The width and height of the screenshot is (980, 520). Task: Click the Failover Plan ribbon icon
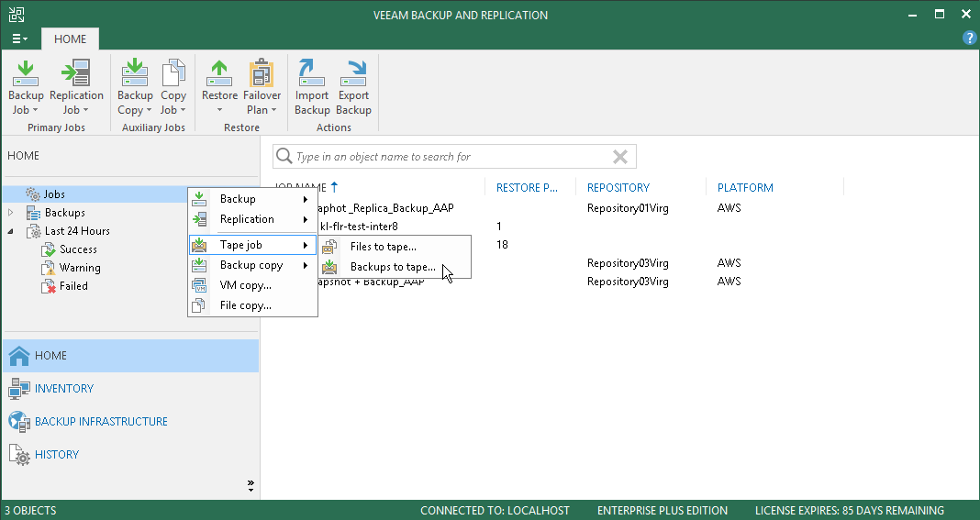[x=262, y=73]
